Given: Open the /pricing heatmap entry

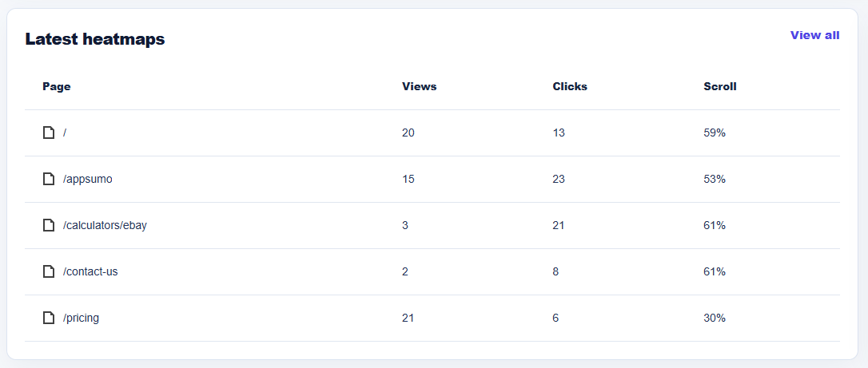Looking at the screenshot, I should [x=81, y=319].
